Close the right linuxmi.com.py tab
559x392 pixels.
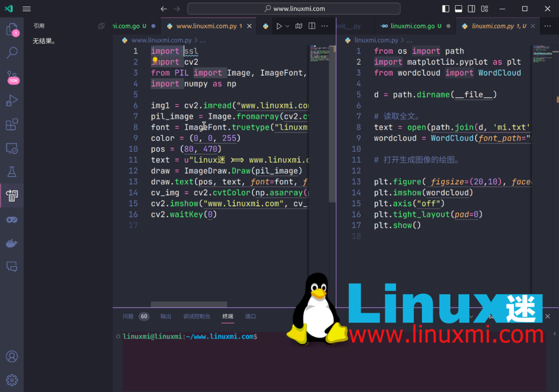pyautogui.click(x=533, y=26)
